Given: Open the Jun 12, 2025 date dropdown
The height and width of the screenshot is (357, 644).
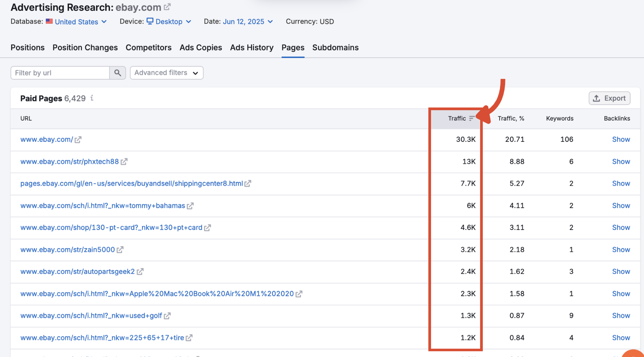Looking at the screenshot, I should pyautogui.click(x=244, y=21).
